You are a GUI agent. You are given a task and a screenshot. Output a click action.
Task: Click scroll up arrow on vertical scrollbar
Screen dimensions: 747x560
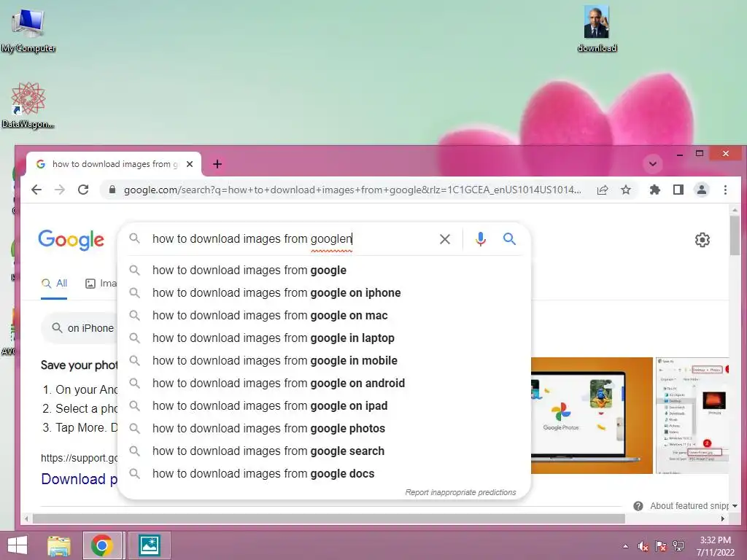(x=734, y=209)
